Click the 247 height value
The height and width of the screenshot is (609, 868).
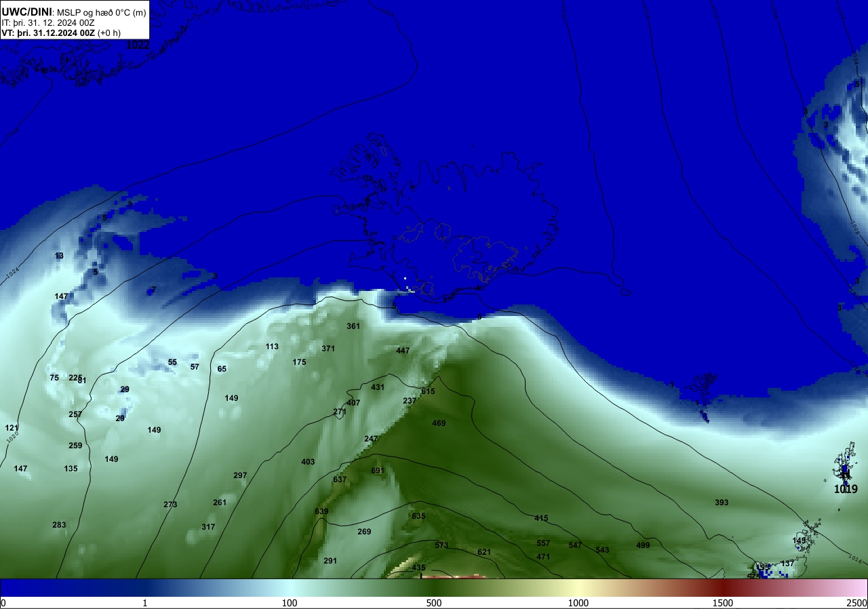point(371,439)
